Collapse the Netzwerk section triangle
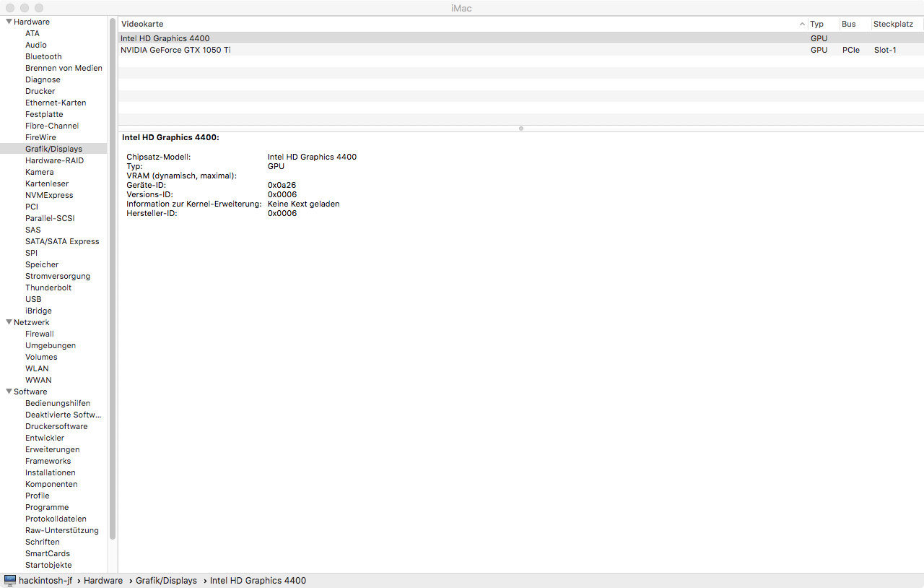The height and width of the screenshot is (588, 924). coord(9,322)
